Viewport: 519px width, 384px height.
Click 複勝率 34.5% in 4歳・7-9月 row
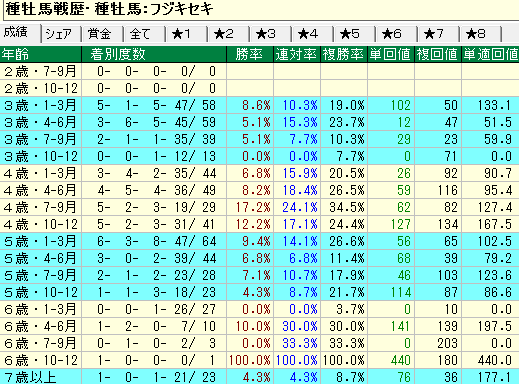pos(347,207)
